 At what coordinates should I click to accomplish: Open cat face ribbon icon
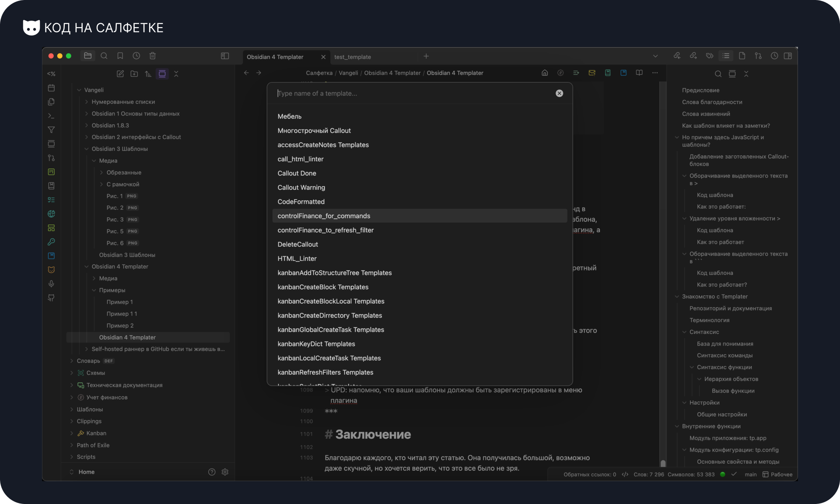pos(51,270)
